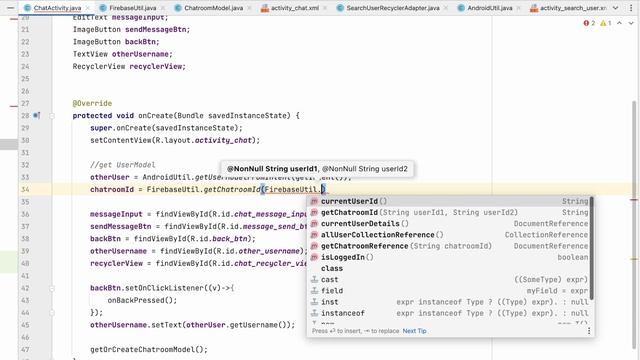640x360 pixels.
Task: Click the @Override annotation
Action: (92, 103)
